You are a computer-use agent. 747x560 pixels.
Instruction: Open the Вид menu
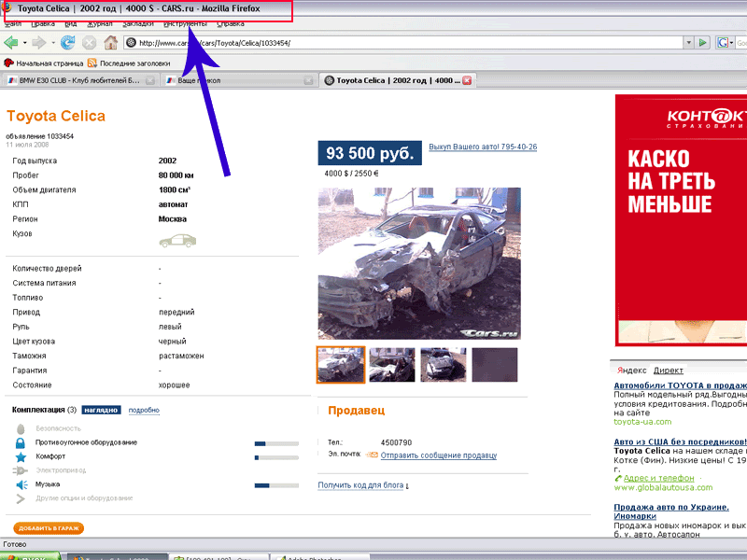(71, 24)
